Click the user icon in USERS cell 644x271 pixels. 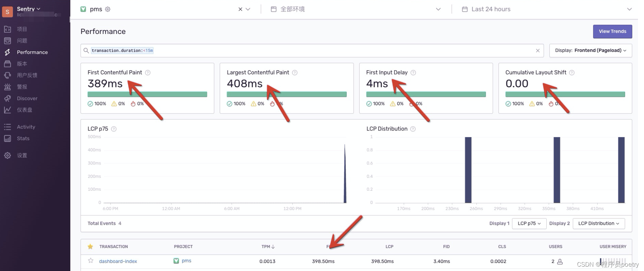pos(560,262)
